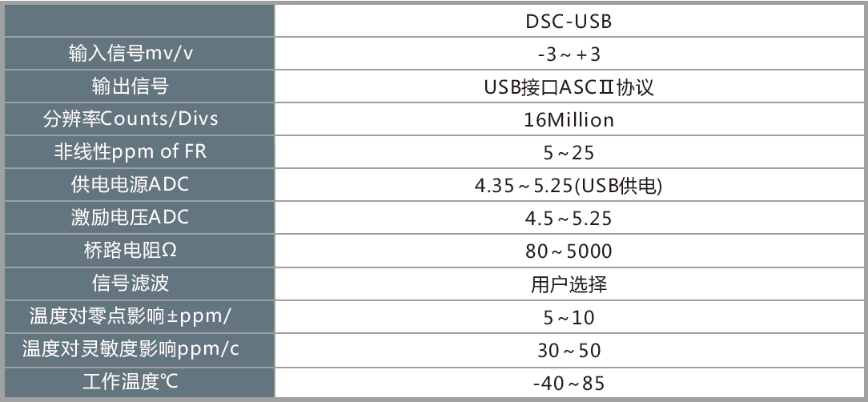Click the 4.35～5.25(USB供电) value

pos(569,186)
